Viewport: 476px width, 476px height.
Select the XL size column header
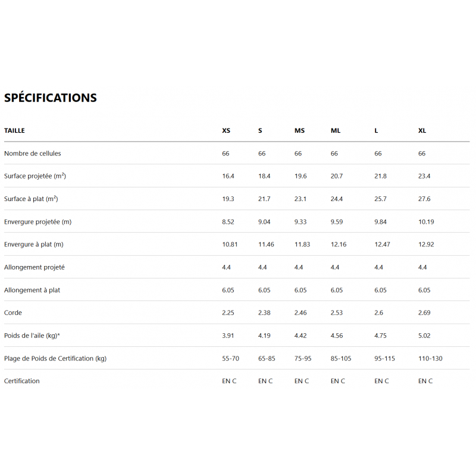[x=422, y=130]
